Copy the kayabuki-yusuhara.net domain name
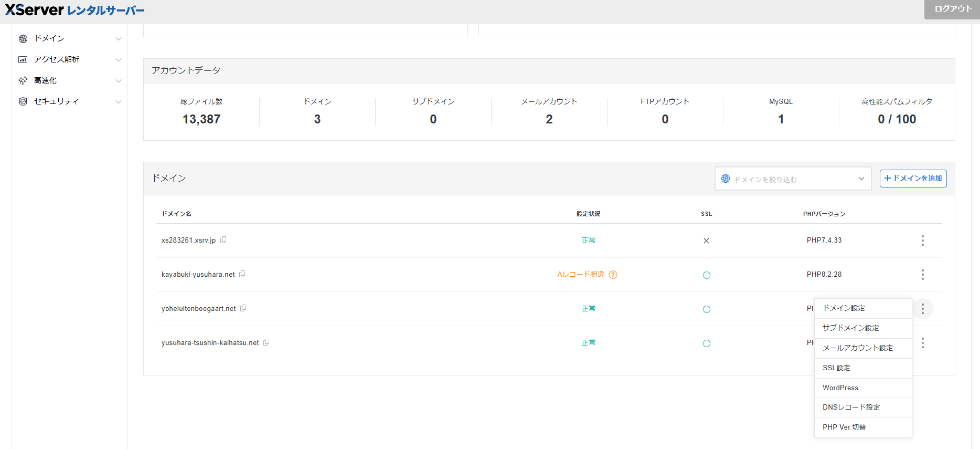 point(242,274)
